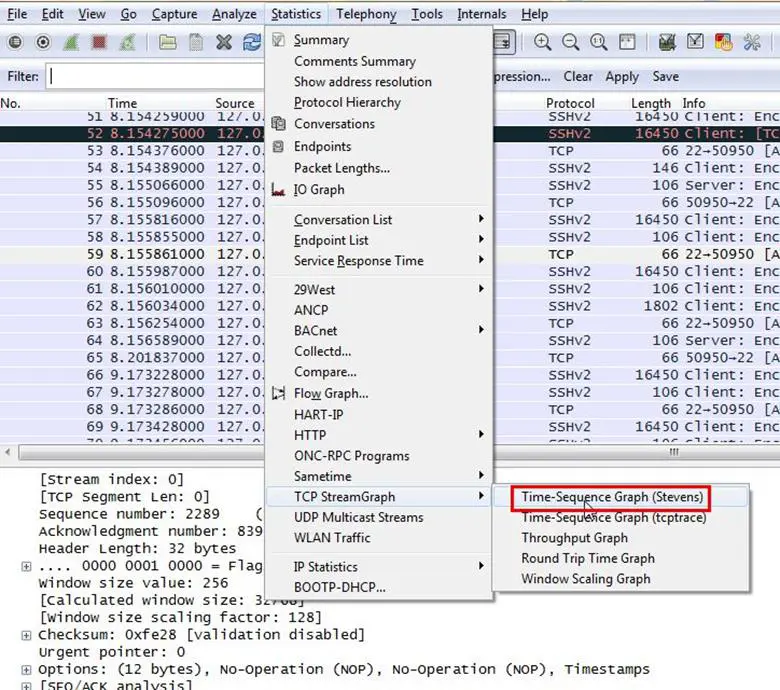Click the packet list horizontal scrollbar
This screenshot has width=780, height=690.
click(672, 452)
